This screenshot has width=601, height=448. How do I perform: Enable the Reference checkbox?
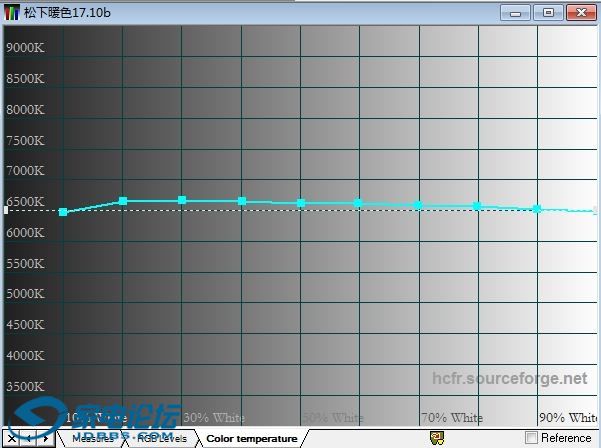pyautogui.click(x=531, y=438)
